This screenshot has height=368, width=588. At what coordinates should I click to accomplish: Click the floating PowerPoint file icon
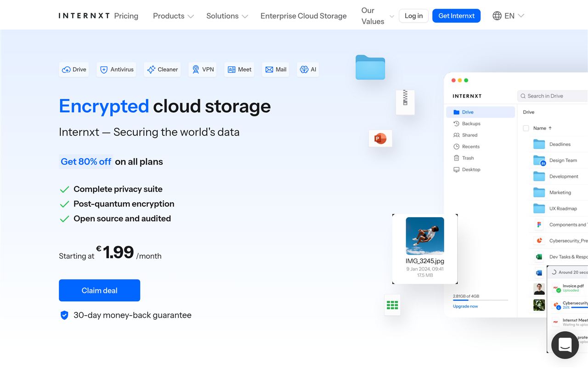click(x=380, y=138)
